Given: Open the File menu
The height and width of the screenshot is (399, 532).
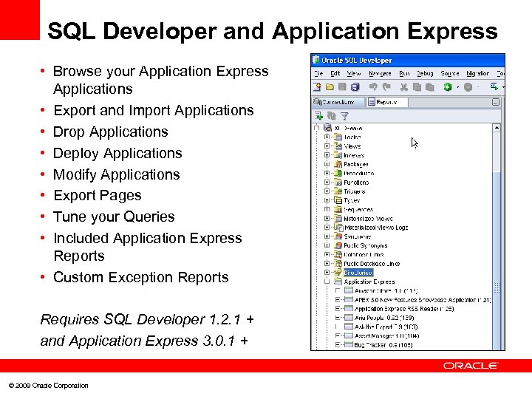Looking at the screenshot, I should 318,73.
